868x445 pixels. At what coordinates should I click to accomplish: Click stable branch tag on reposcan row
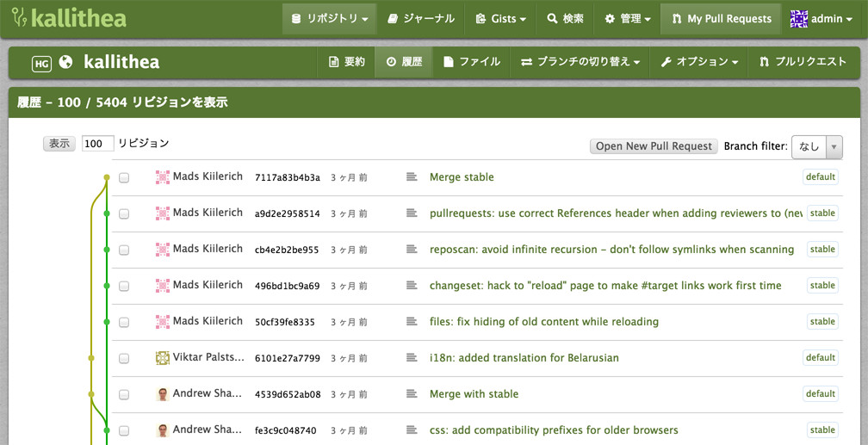(x=822, y=250)
